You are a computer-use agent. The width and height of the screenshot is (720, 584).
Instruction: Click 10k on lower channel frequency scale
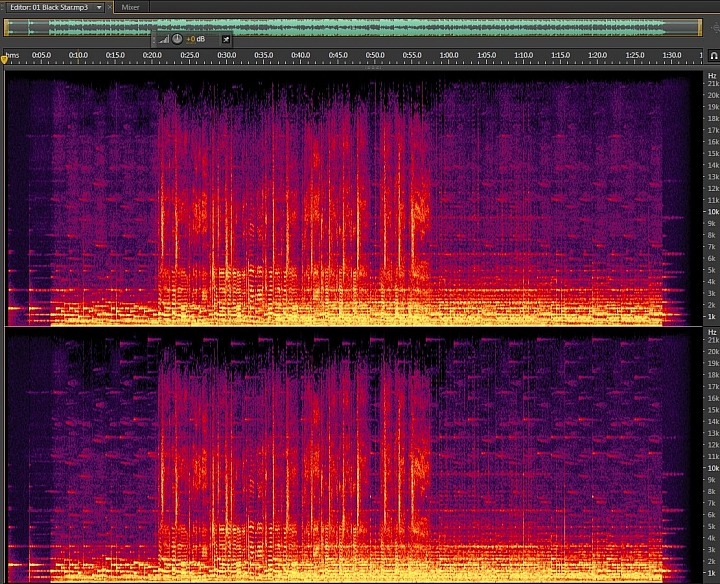pyautogui.click(x=713, y=468)
